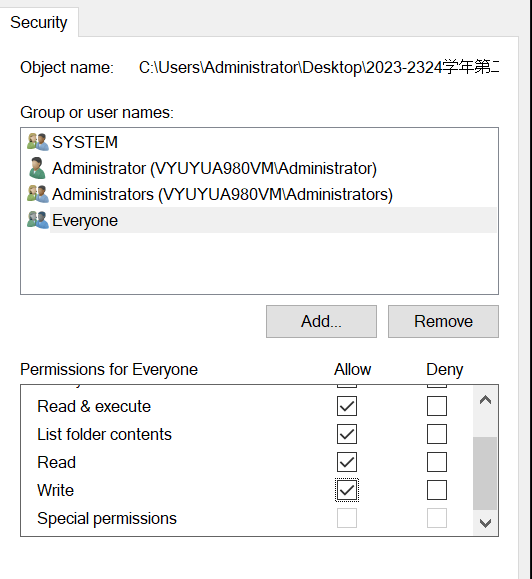Click permissions list scroll down arrow
Viewport: 532px width, 579px height.
click(485, 523)
